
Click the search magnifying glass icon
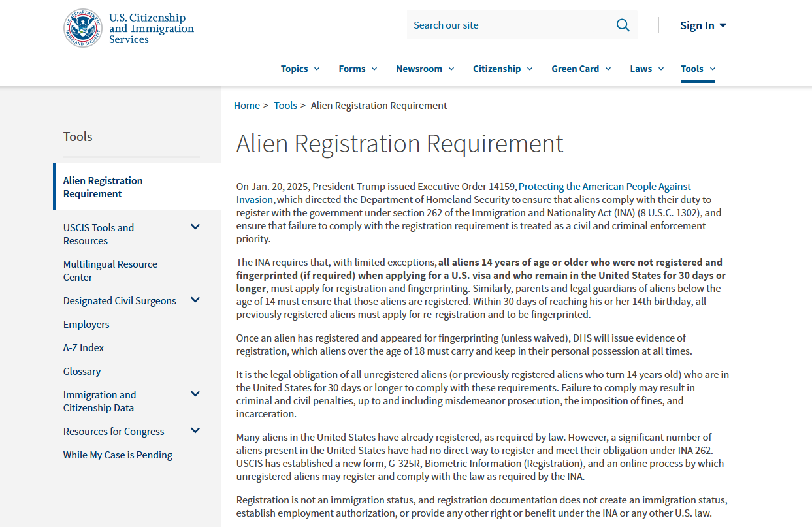point(622,24)
